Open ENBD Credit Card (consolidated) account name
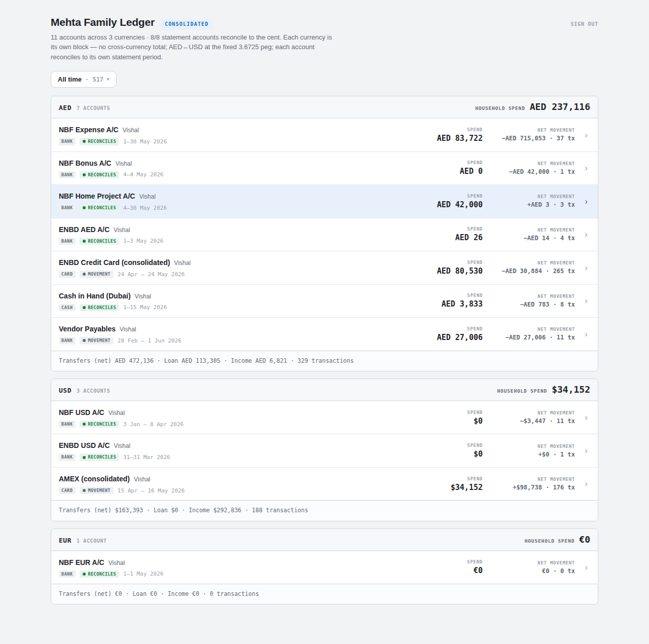 click(115, 262)
